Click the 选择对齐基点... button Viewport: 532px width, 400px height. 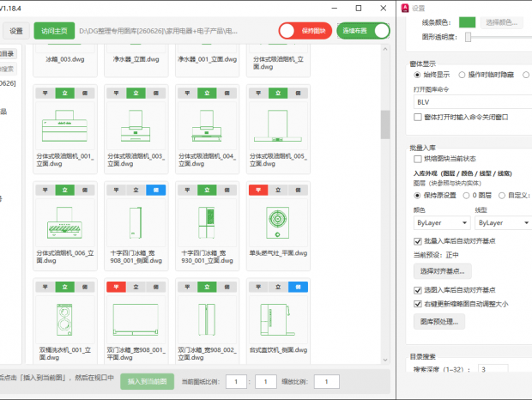coord(443,271)
